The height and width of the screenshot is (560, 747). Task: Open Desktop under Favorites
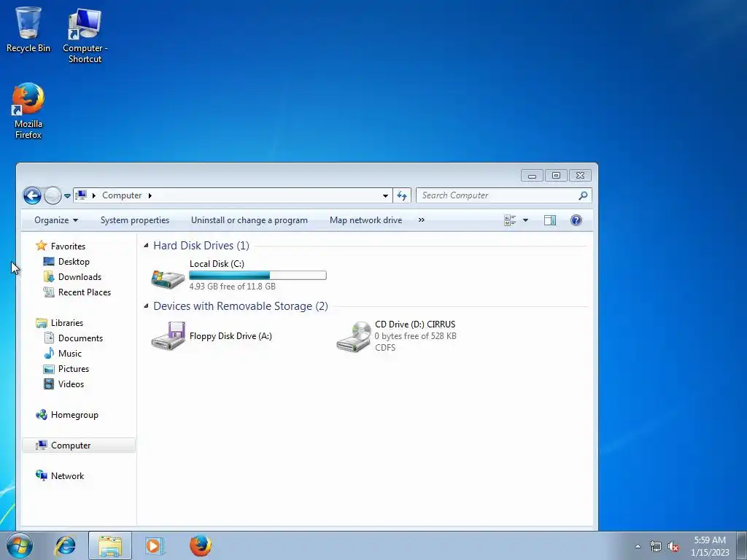[74, 262]
